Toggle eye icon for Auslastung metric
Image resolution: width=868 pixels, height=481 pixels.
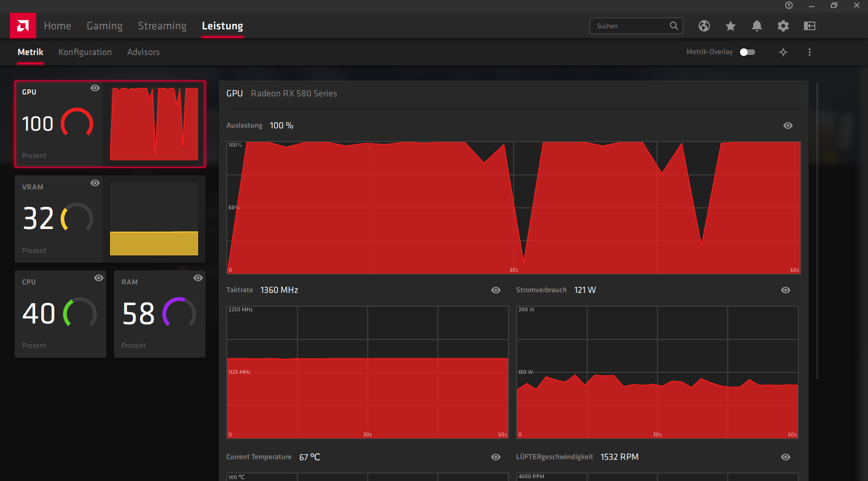[788, 126]
